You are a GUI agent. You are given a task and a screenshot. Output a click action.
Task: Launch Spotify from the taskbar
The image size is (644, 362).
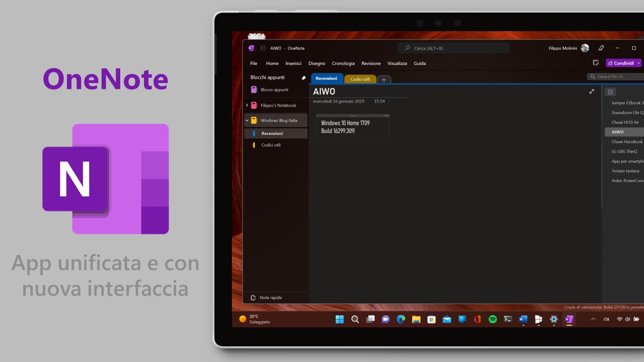[493, 319]
